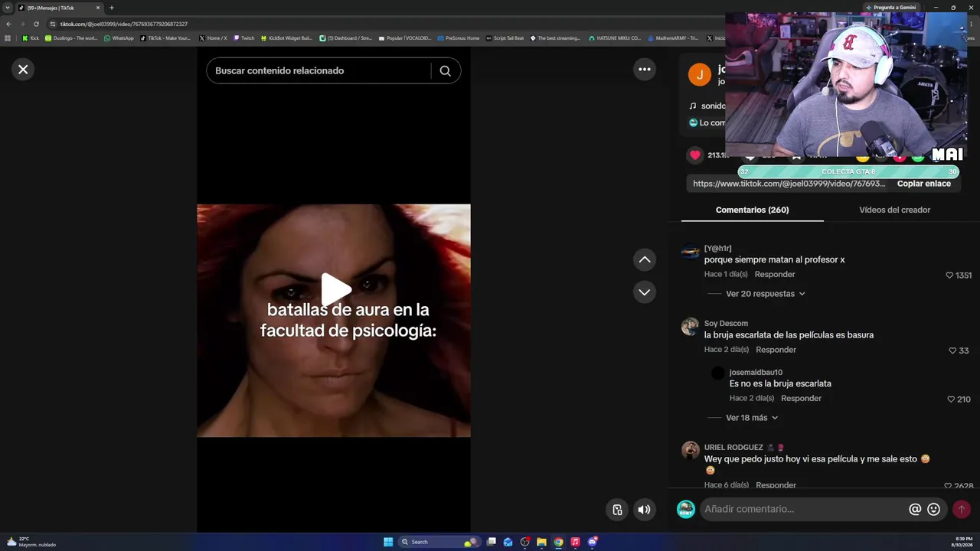Open the Kick bookmark
Image resolution: width=980 pixels, height=551 pixels.
[31, 38]
